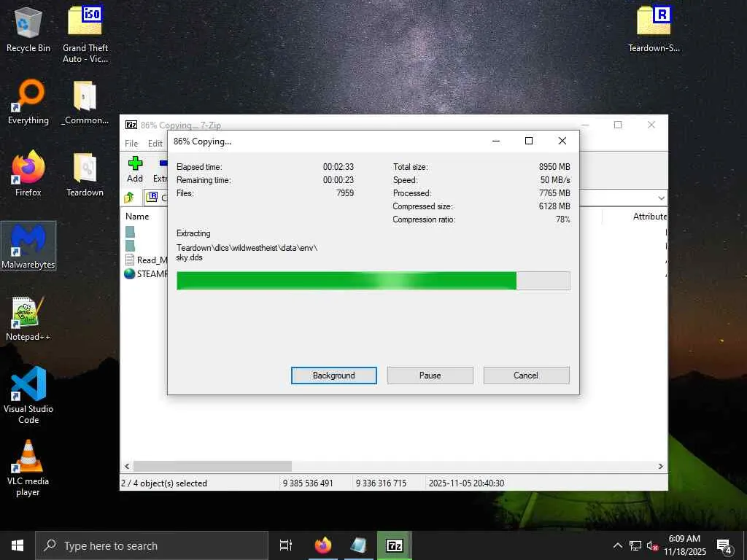Open Task View on the taskbar

285,545
